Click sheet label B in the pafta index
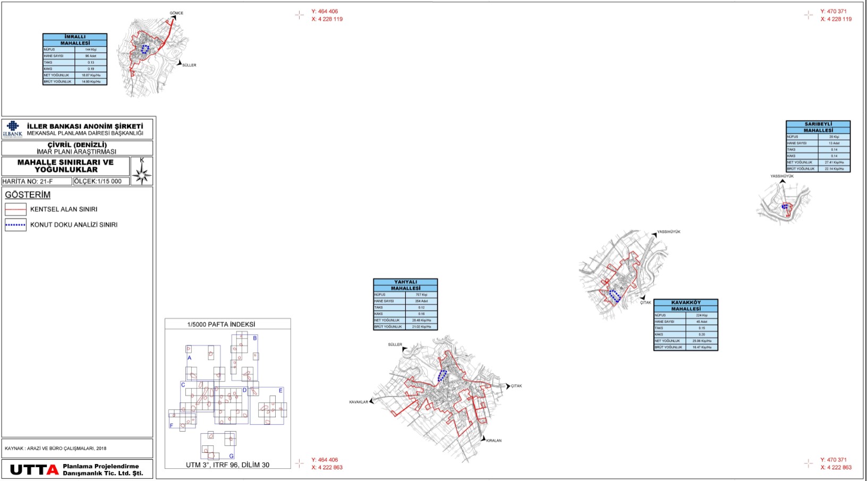 [x=255, y=338]
